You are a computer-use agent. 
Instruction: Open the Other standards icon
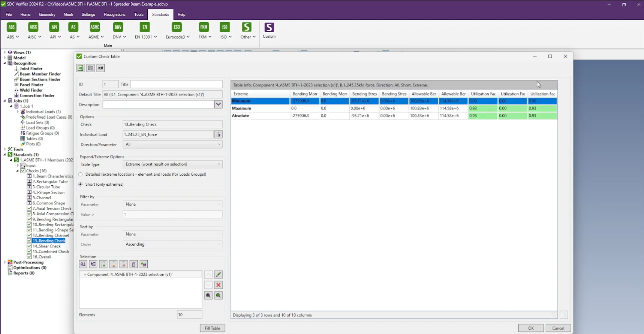247,27
